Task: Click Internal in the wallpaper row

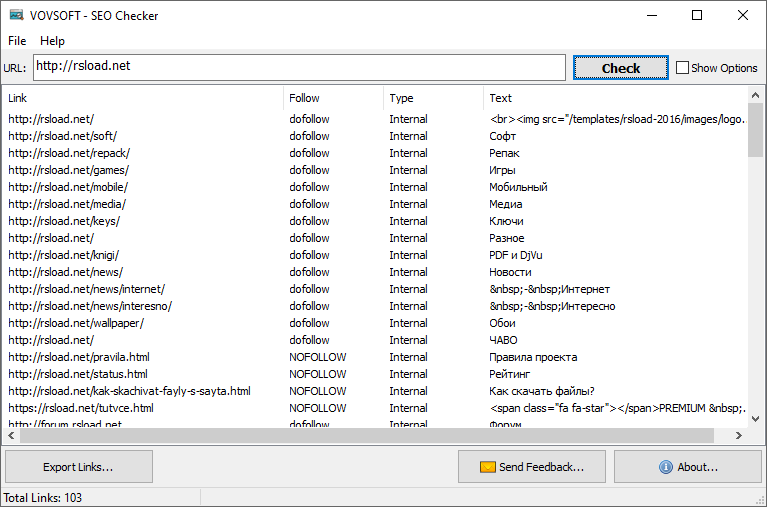Action: point(408,323)
